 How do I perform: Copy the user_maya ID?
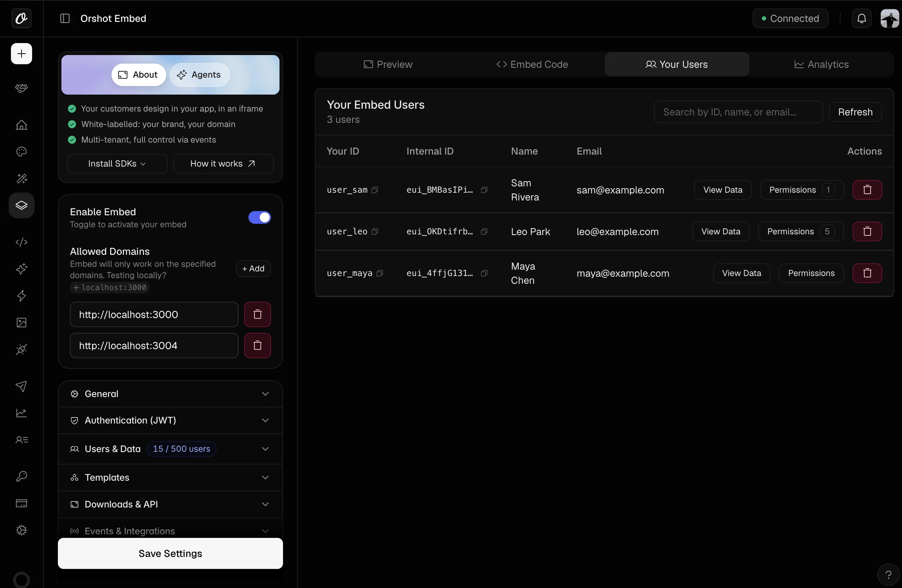(x=380, y=273)
